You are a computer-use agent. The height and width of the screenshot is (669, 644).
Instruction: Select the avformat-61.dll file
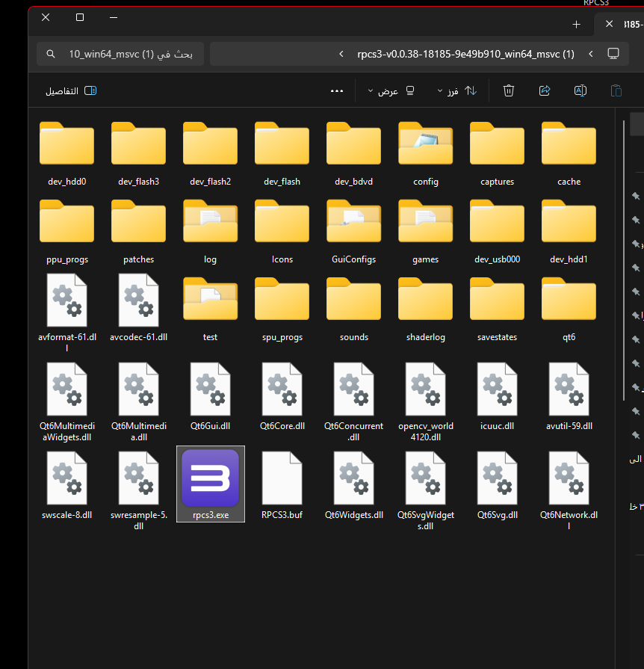67,312
